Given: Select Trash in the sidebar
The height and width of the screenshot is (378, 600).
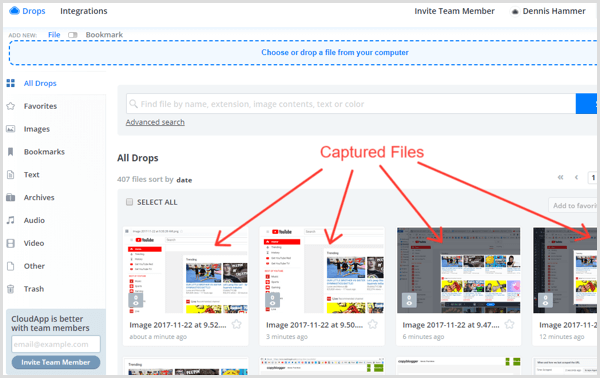Looking at the screenshot, I should tap(34, 289).
